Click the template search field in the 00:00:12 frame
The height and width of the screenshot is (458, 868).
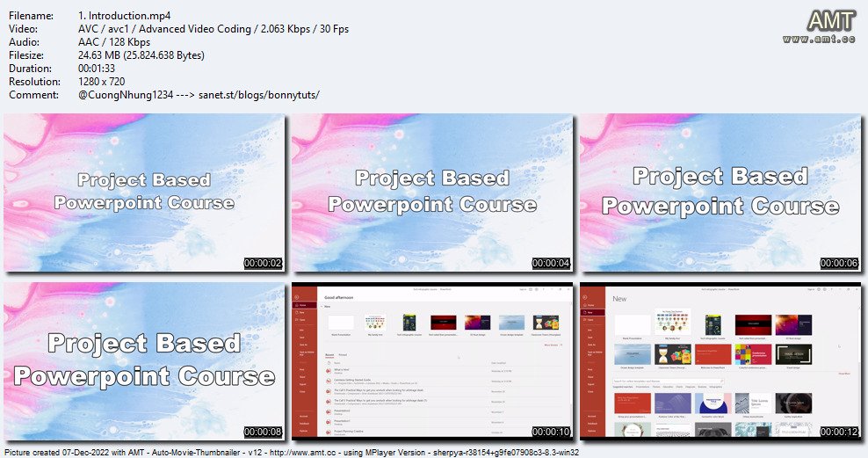pyautogui.click(x=669, y=381)
